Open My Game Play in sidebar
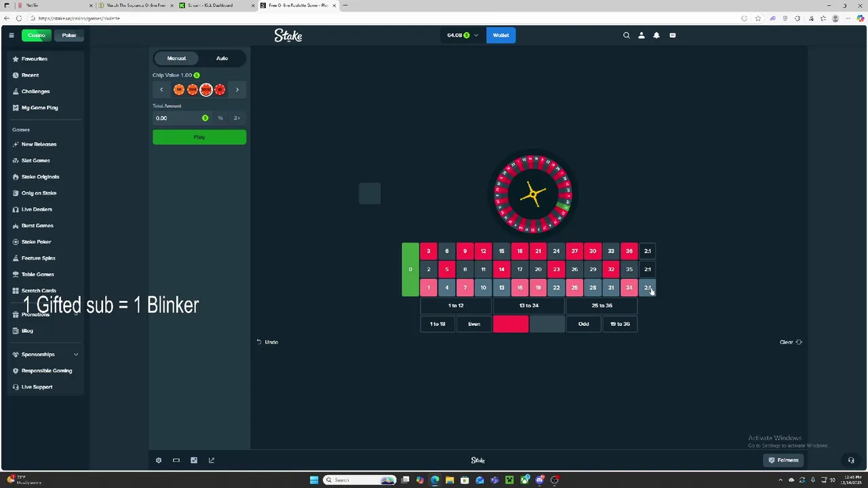 pyautogui.click(x=39, y=108)
